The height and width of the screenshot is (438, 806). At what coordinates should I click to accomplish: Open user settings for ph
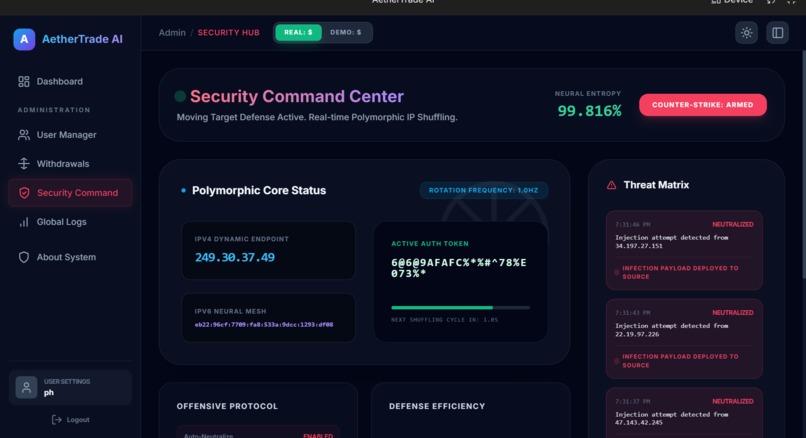click(70, 387)
